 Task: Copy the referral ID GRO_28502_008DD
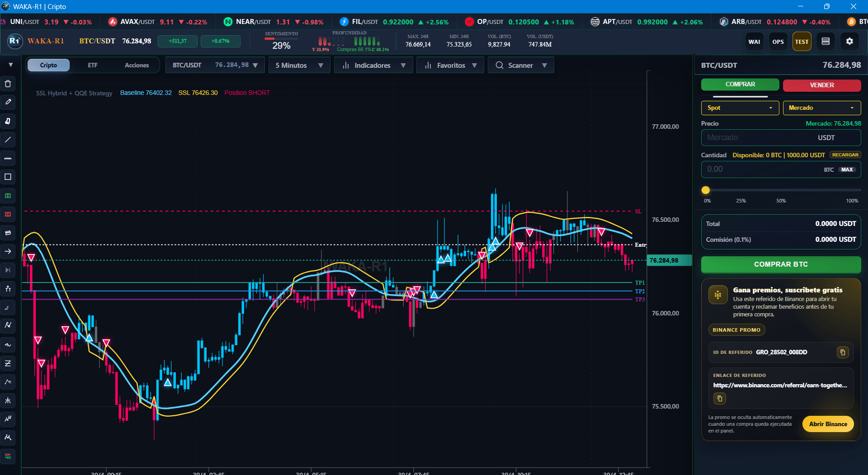(x=843, y=352)
